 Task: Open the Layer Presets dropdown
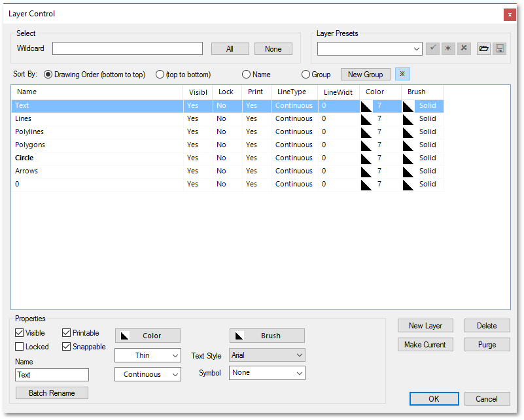370,49
